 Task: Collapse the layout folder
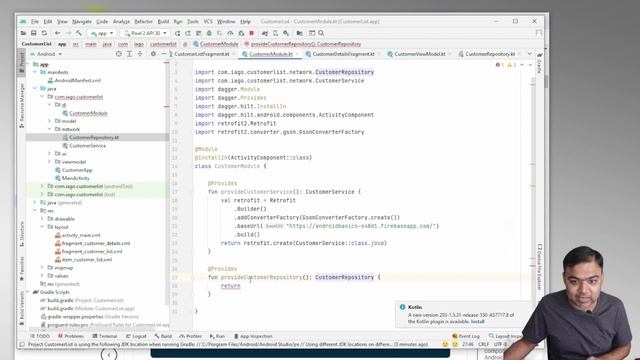pyautogui.click(x=42, y=227)
